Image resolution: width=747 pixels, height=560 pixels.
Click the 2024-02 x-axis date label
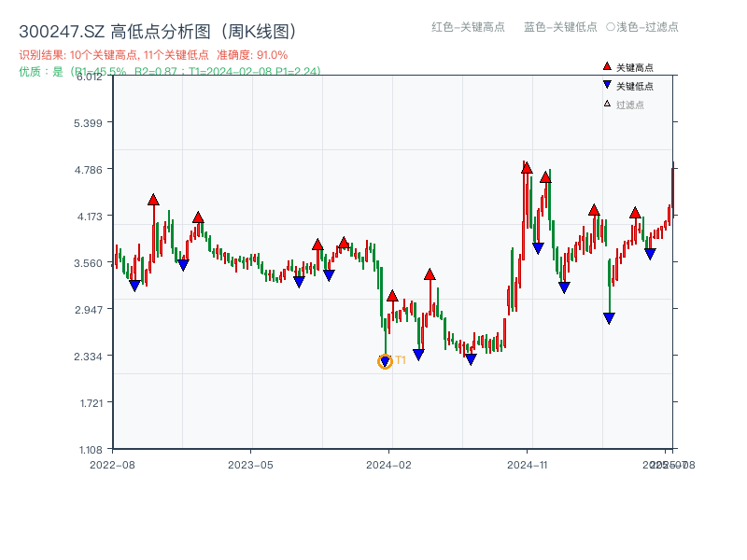click(x=389, y=464)
